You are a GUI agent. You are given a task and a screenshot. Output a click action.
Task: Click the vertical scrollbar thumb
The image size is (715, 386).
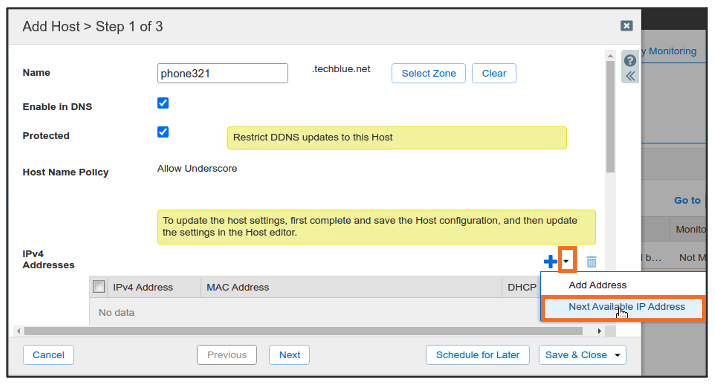pyautogui.click(x=610, y=117)
